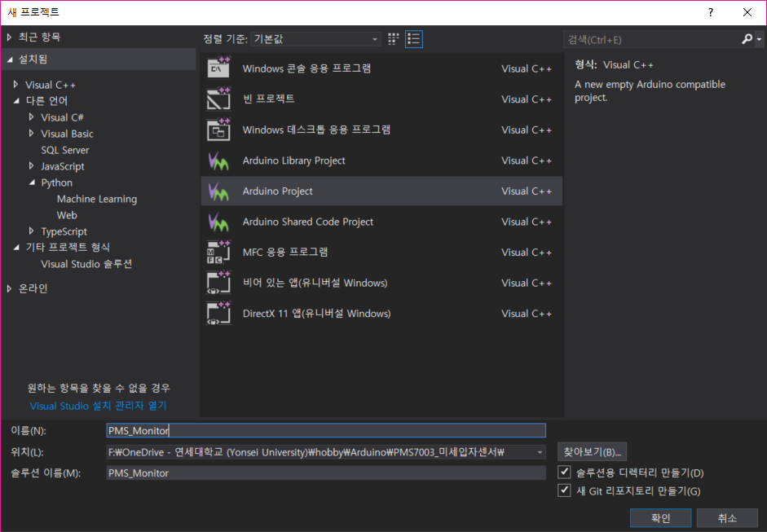767x532 pixels.
Task: Collapse the 다른 언어 tree node
Action: click(16, 101)
